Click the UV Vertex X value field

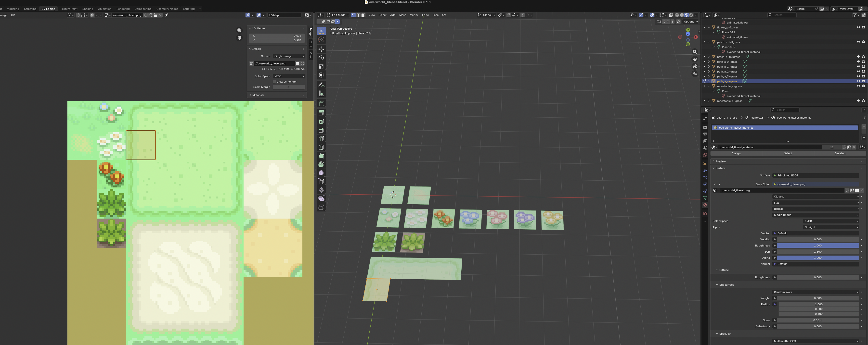277,36
